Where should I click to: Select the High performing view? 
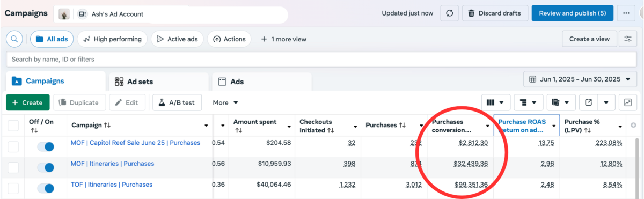point(112,39)
